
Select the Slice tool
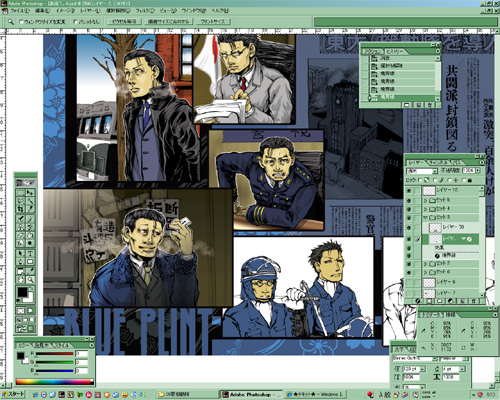point(30,209)
